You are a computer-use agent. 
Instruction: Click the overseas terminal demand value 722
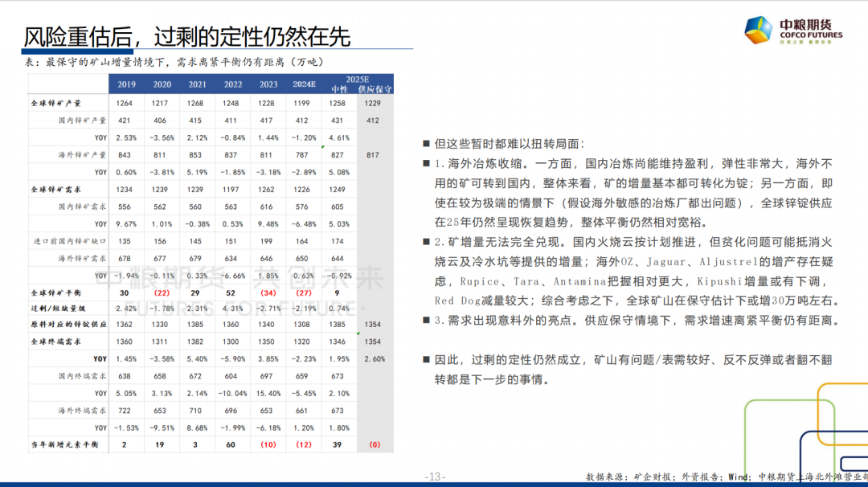(124, 411)
